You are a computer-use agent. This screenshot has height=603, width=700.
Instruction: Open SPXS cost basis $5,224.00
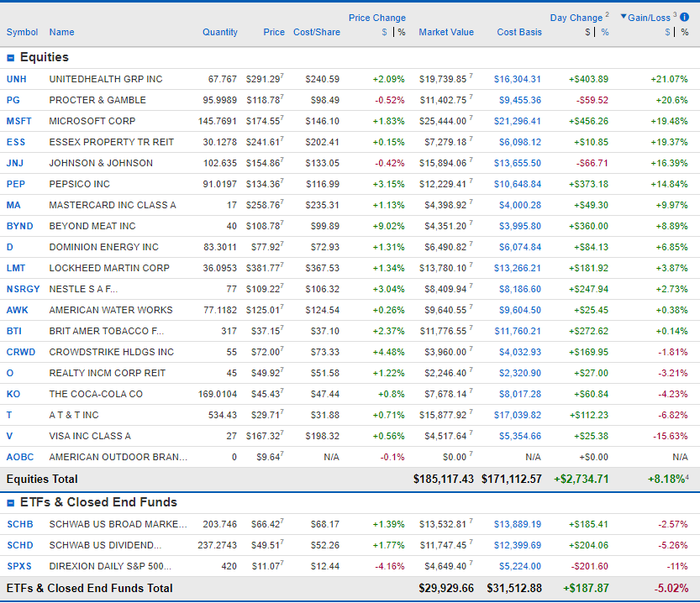pyautogui.click(x=519, y=566)
